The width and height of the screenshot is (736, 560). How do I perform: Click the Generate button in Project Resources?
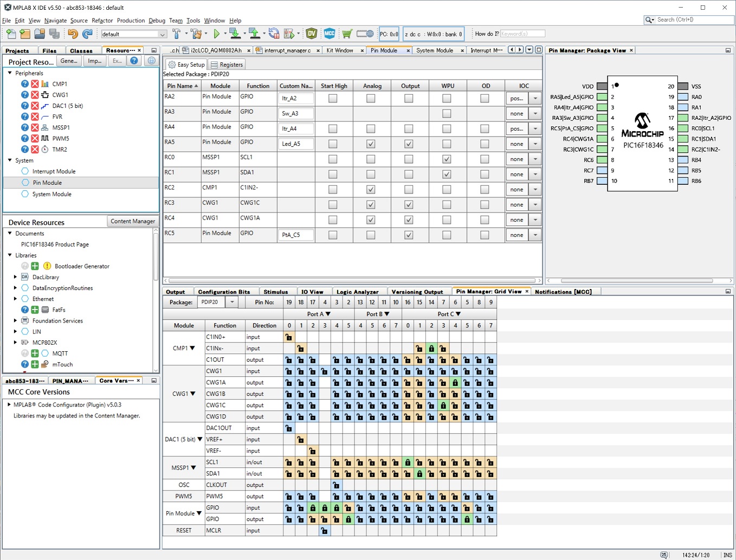69,61
